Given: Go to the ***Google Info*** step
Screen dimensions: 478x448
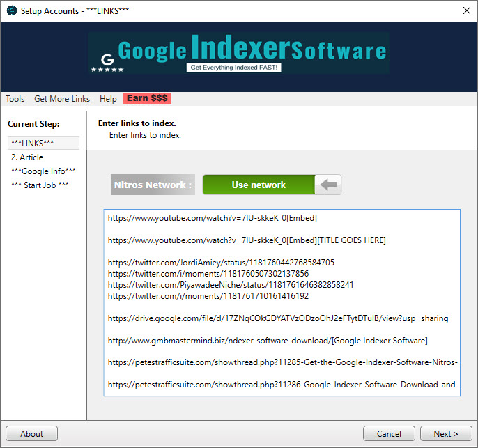Looking at the screenshot, I should [x=43, y=171].
